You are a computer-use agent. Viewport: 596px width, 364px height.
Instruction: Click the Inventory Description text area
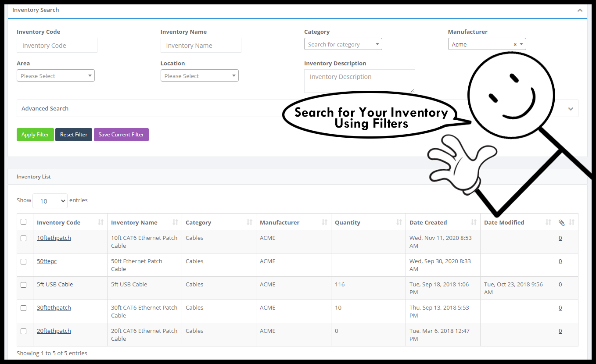coord(359,81)
